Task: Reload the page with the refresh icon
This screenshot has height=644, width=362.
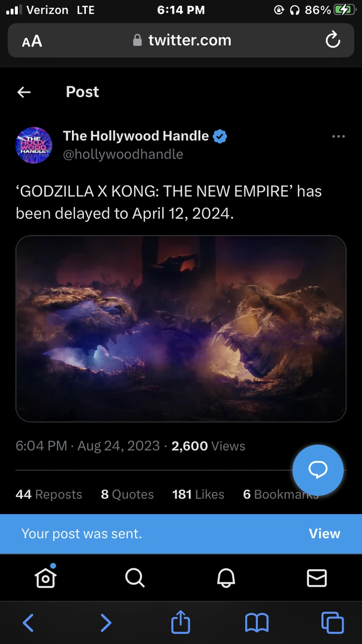Action: point(333,40)
